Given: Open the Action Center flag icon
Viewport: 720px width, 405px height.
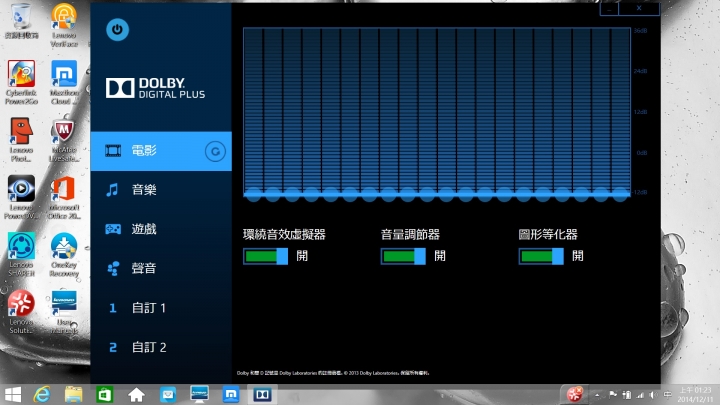Looking at the screenshot, I should pyautogui.click(x=613, y=395).
